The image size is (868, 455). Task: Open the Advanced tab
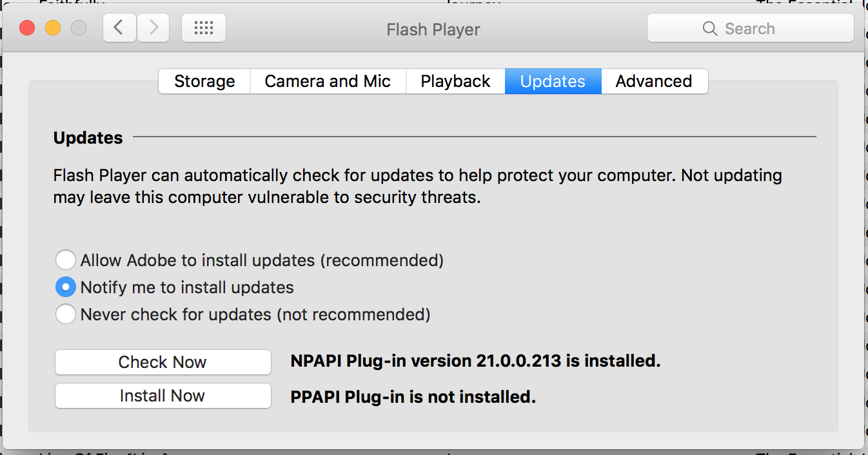point(654,81)
